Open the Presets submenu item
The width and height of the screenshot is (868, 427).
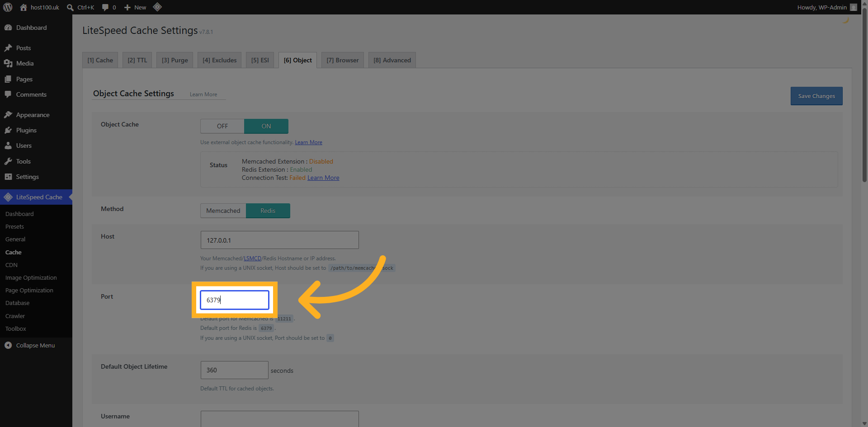(14, 226)
